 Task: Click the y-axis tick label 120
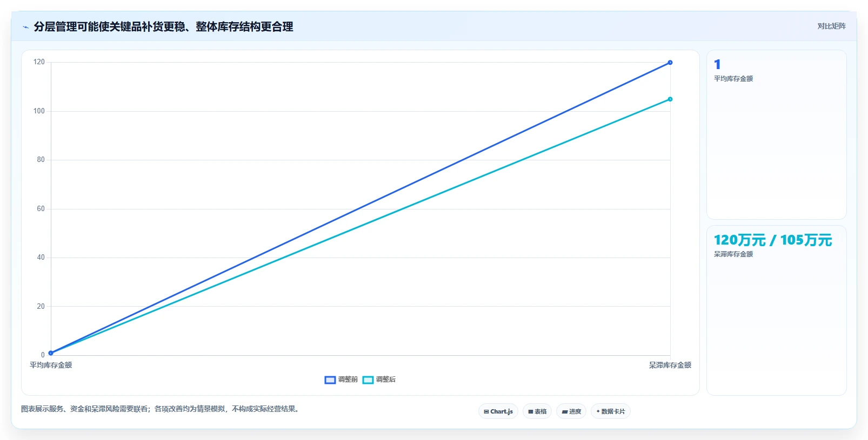tap(39, 62)
